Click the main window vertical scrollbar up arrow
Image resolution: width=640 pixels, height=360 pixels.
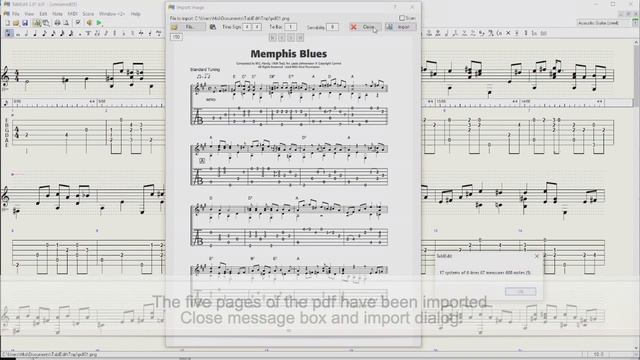tap(636, 42)
